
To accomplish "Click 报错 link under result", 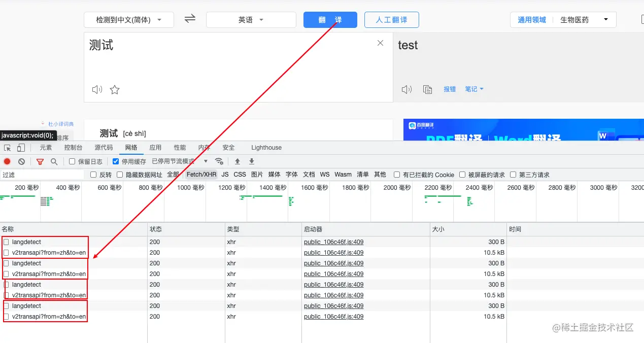I will coord(450,89).
